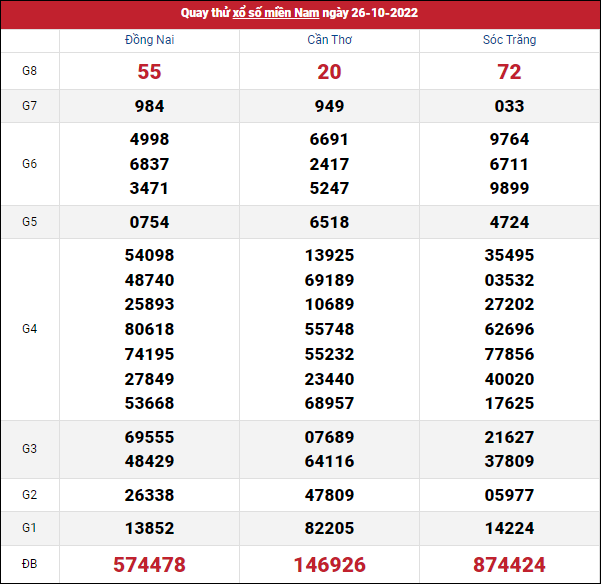Click G7 number 984 for Đồng Nai
Image resolution: width=601 pixels, height=584 pixels.
click(149, 106)
